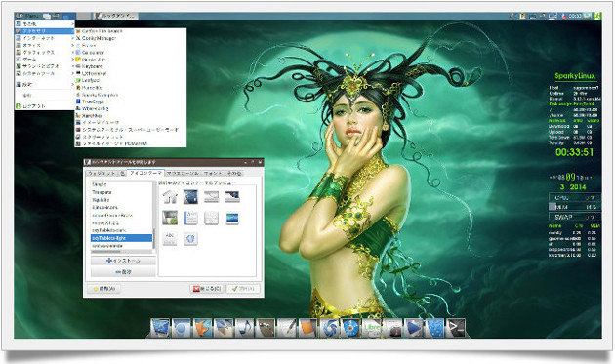
Task: Expand the システムツール menu category
Action: click(x=44, y=73)
